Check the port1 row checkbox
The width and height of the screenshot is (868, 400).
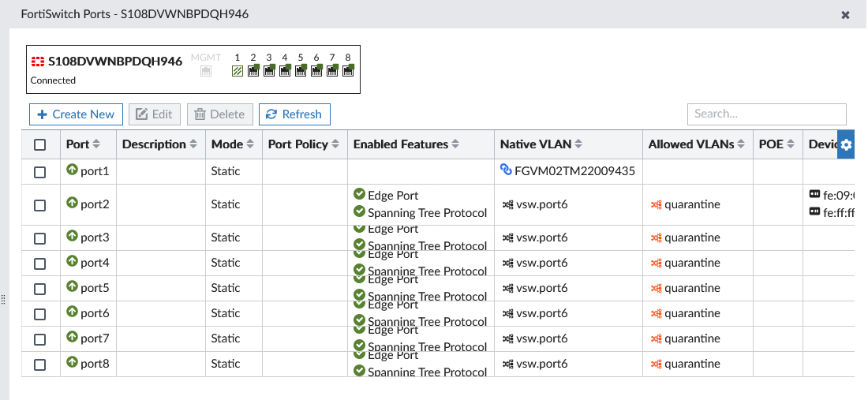(40, 171)
